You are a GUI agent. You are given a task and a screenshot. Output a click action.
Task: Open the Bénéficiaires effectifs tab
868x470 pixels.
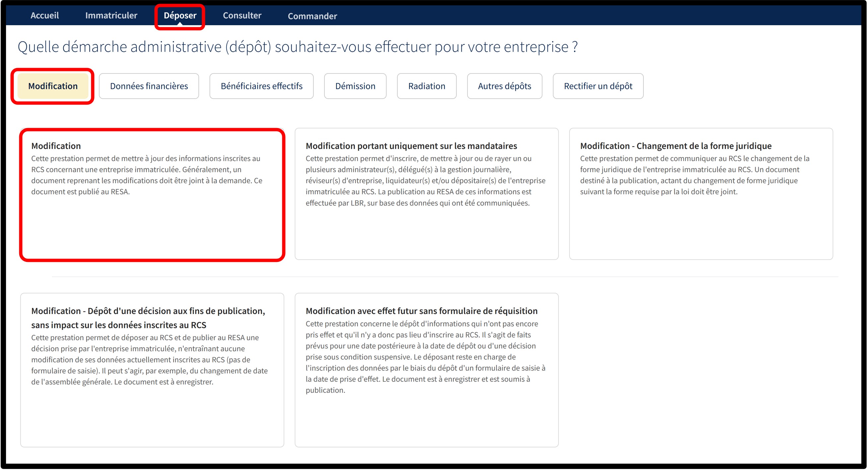coord(261,86)
